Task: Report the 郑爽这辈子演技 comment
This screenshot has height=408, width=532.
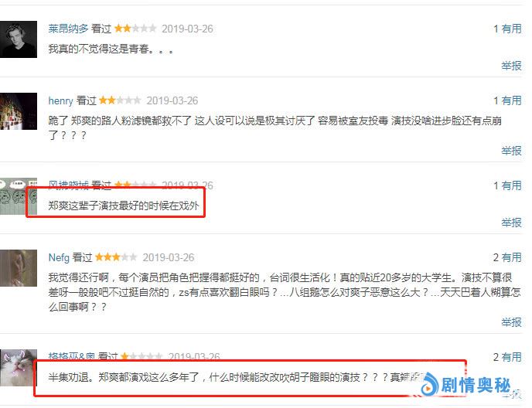Action: 512,223
